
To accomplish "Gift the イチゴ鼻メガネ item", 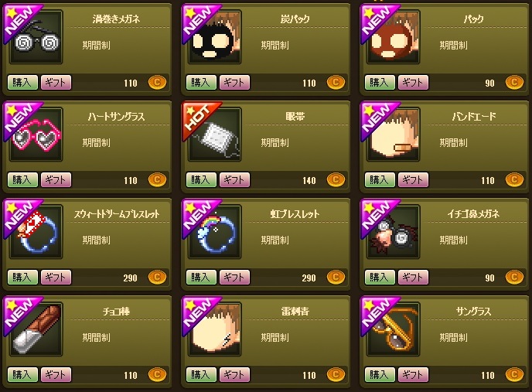I will (413, 278).
